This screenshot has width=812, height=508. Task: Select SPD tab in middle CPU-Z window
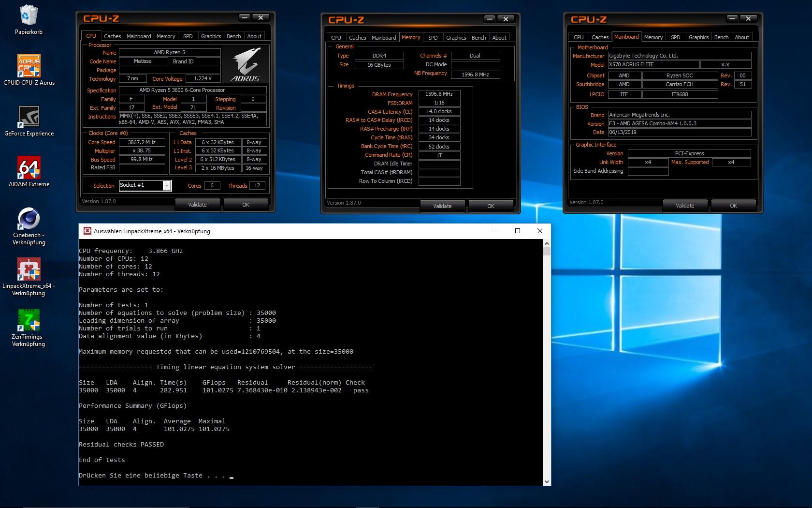coord(433,38)
